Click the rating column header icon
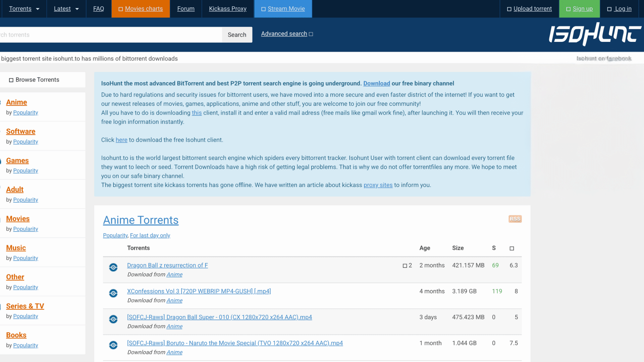 pos(512,248)
